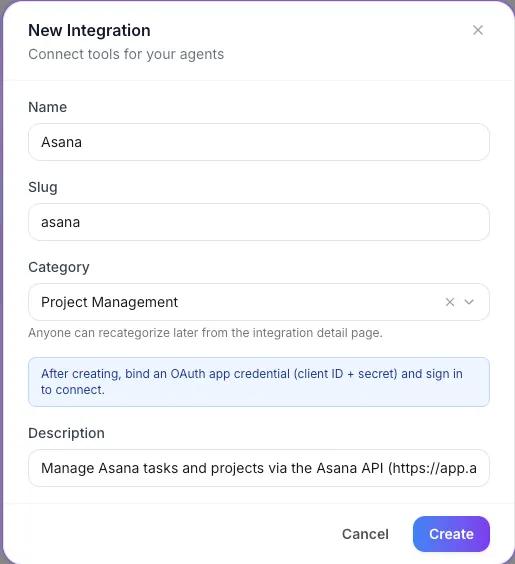Click the Slug field label

click(x=43, y=187)
